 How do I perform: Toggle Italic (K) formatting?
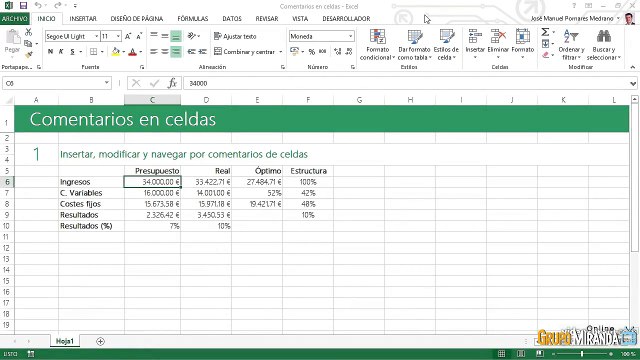61,52
